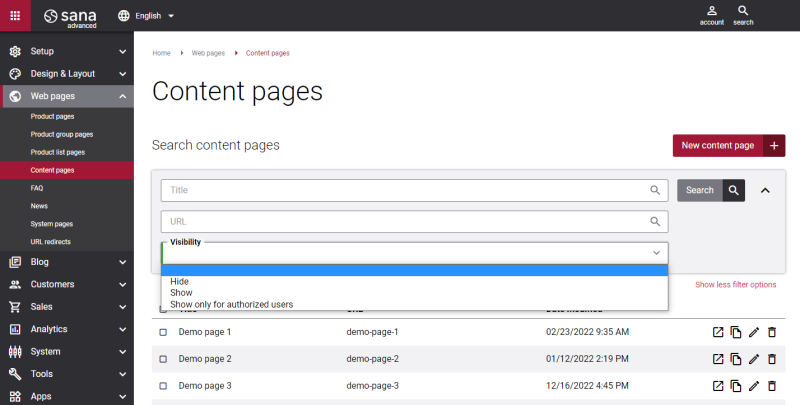Click the Blog icon in sidebar
The height and width of the screenshot is (405, 800).
[x=15, y=262]
